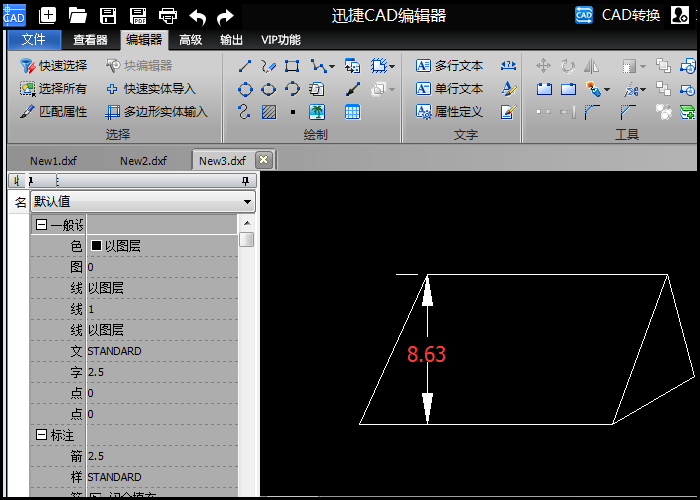
Task: Select the rectangle drawing tool
Action: click(x=292, y=67)
